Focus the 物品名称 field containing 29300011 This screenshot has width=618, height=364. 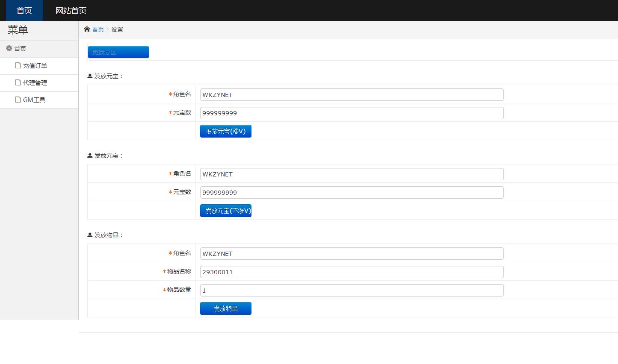pyautogui.click(x=352, y=272)
